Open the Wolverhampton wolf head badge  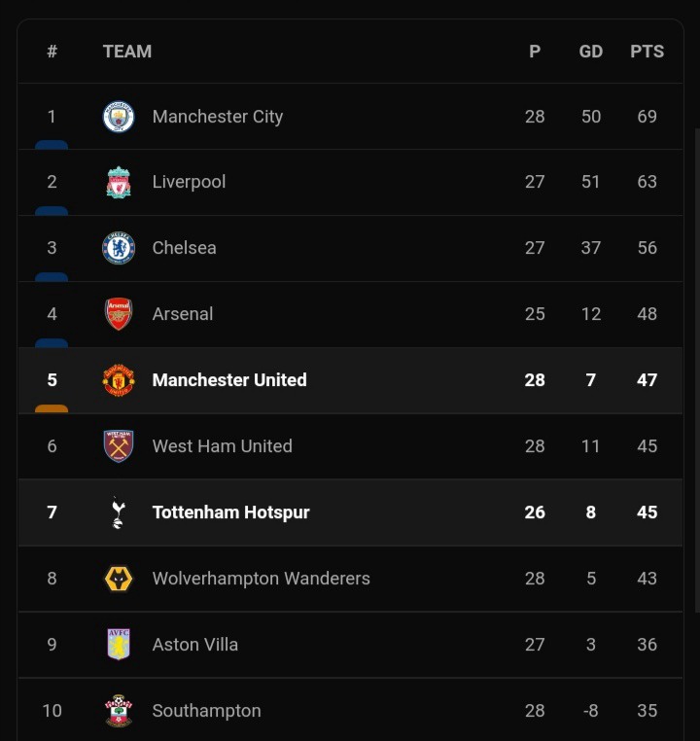pyautogui.click(x=119, y=579)
